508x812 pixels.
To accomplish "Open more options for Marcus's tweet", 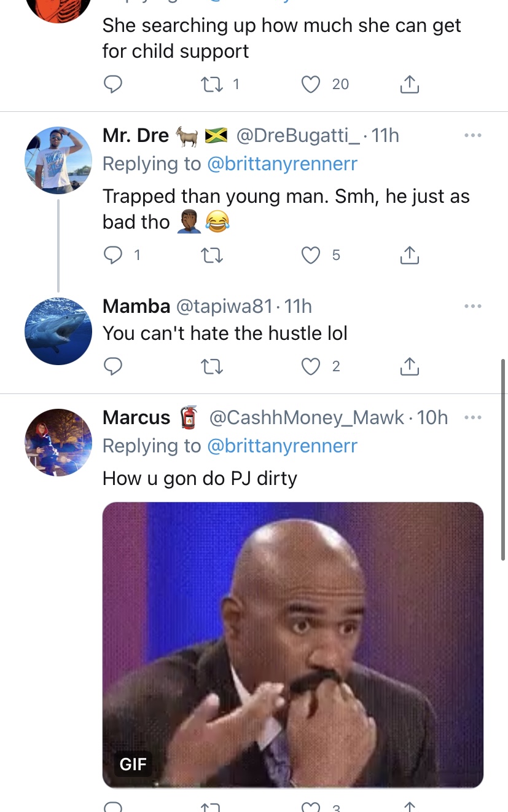I will point(472,417).
